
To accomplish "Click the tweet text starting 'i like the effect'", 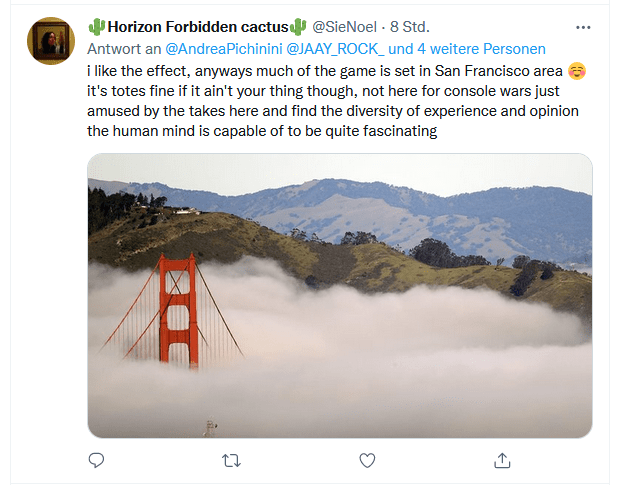I will (x=320, y=71).
